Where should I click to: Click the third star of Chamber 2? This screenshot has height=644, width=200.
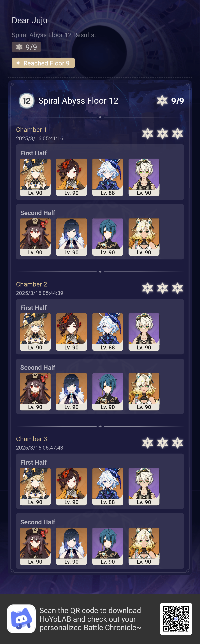point(178,288)
